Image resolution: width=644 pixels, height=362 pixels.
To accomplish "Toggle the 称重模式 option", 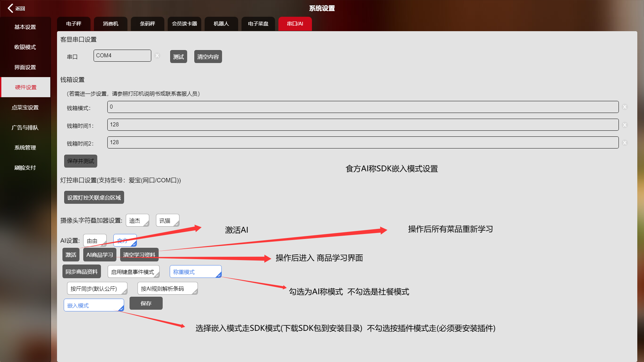I will 195,272.
